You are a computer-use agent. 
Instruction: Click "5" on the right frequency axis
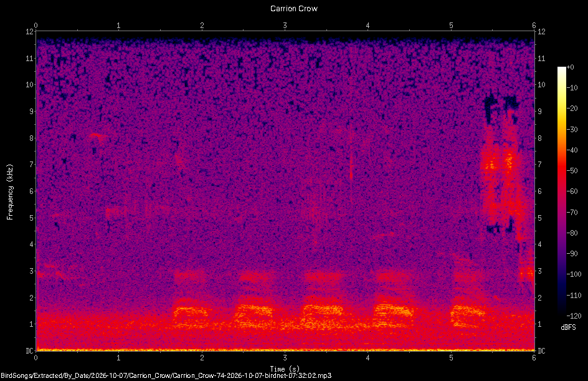[x=539, y=218]
